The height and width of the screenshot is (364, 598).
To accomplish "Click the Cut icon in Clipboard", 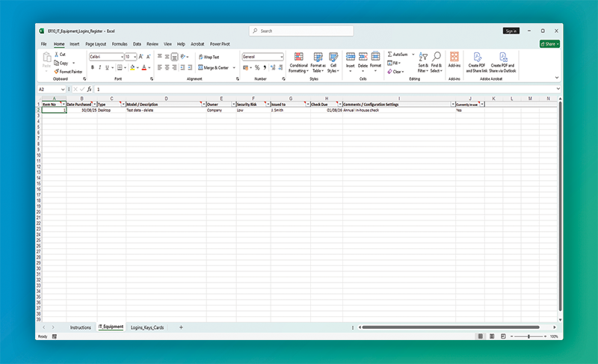I will click(x=57, y=55).
